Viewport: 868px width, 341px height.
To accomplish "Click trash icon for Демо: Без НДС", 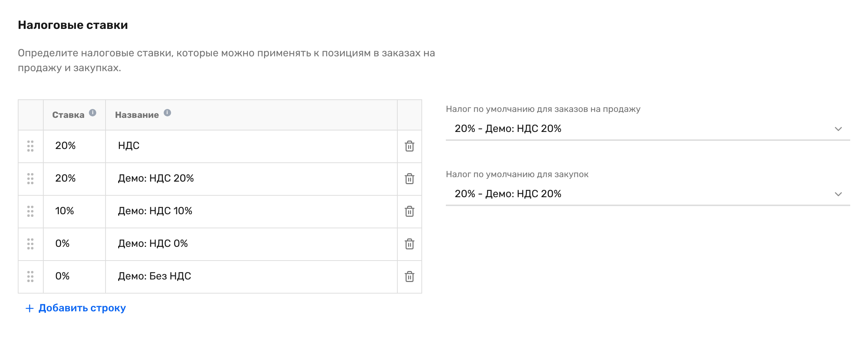I will [409, 277].
